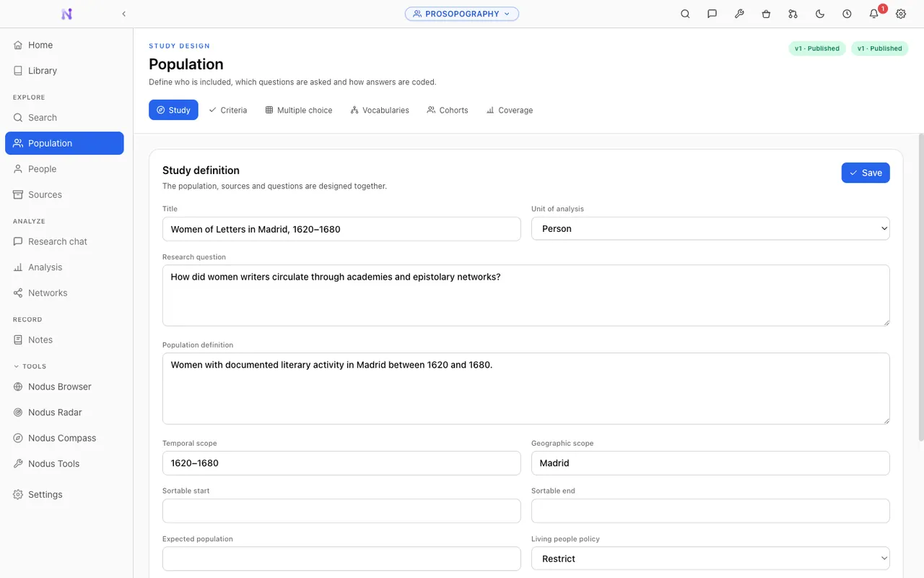Screen dimensions: 924x578
Task: Click the page's vertical scrollbar
Action: tap(920, 287)
